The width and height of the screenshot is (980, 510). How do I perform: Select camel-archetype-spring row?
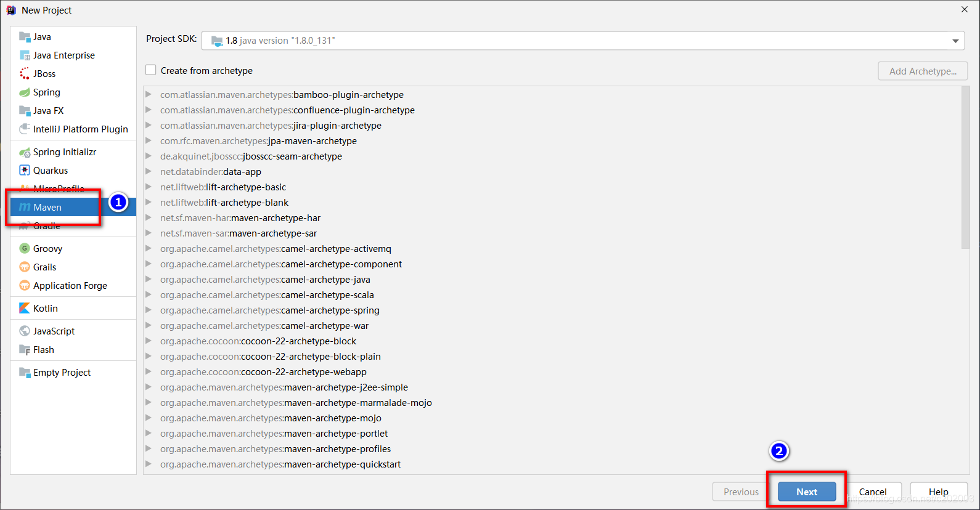click(x=552, y=310)
